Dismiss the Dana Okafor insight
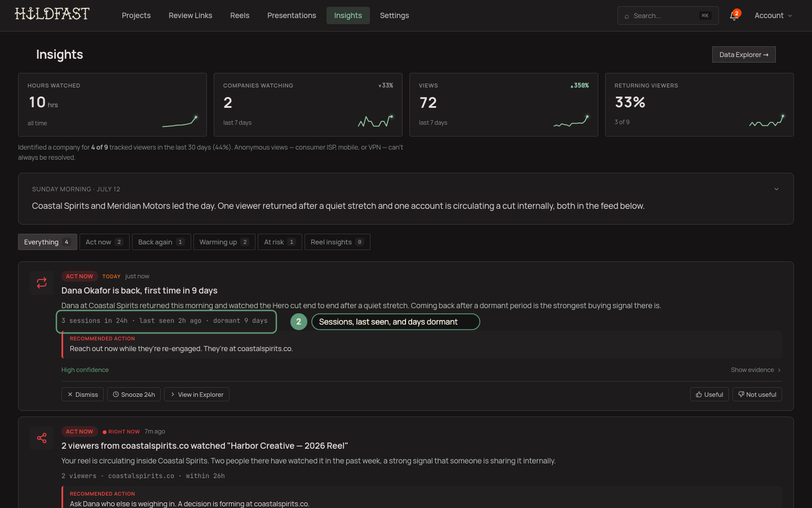812x508 pixels. tap(82, 395)
